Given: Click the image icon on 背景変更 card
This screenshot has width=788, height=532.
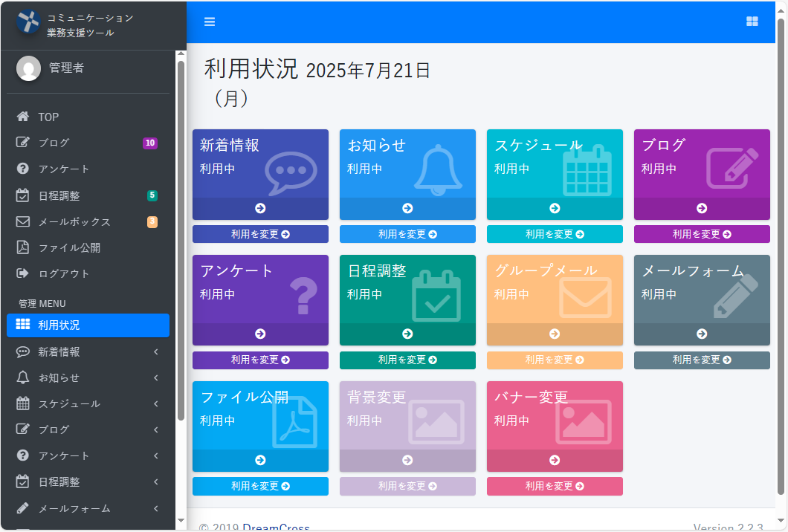Looking at the screenshot, I should (x=436, y=422).
